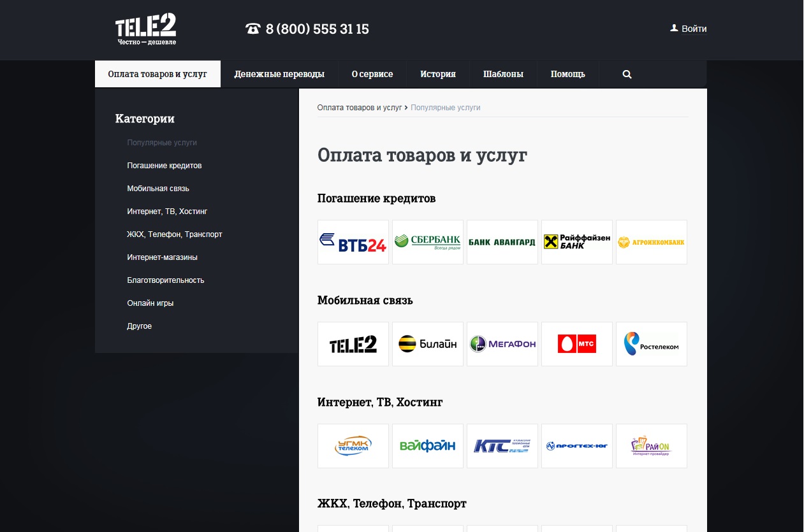Click the search magnifier icon in navbar
This screenshot has width=804, height=532.
pyautogui.click(x=627, y=75)
